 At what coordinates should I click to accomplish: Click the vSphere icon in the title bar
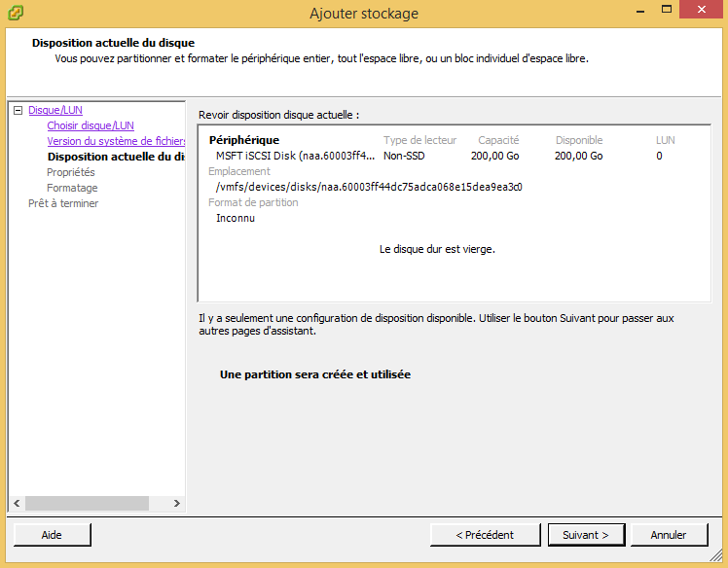[x=16, y=13]
